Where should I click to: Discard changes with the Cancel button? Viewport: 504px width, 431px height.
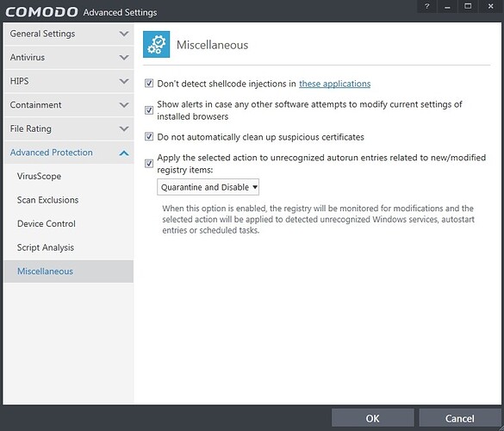click(460, 418)
